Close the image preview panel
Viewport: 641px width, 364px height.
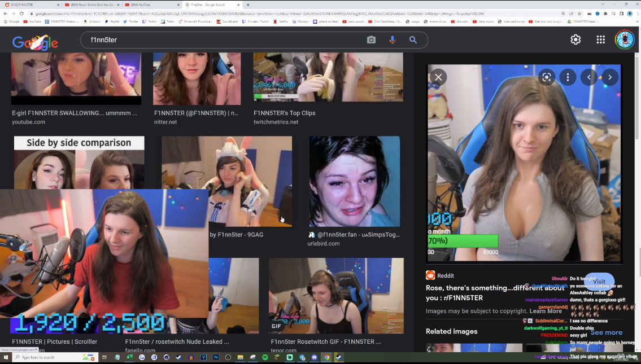pyautogui.click(x=438, y=77)
